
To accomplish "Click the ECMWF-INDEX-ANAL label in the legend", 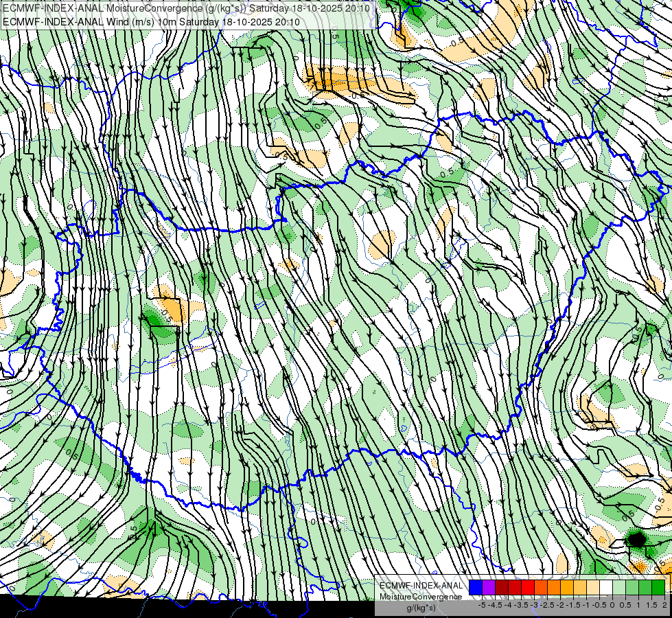I will tap(421, 586).
